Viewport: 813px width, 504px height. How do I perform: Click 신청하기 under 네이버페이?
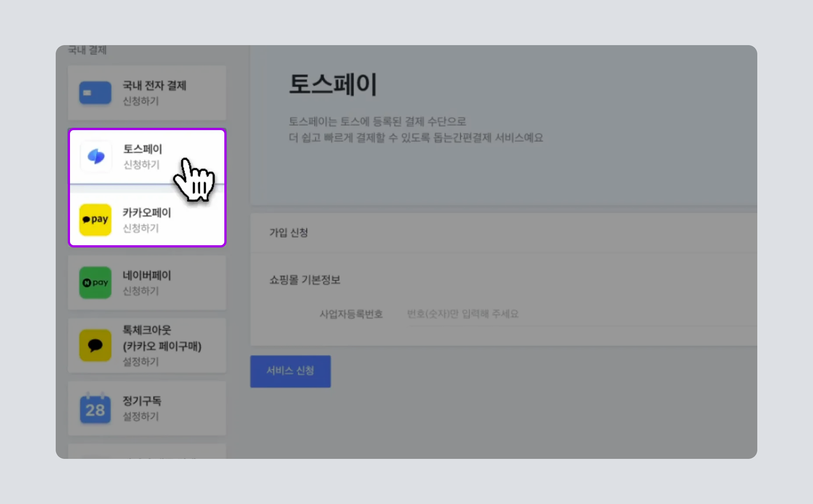pyautogui.click(x=141, y=291)
